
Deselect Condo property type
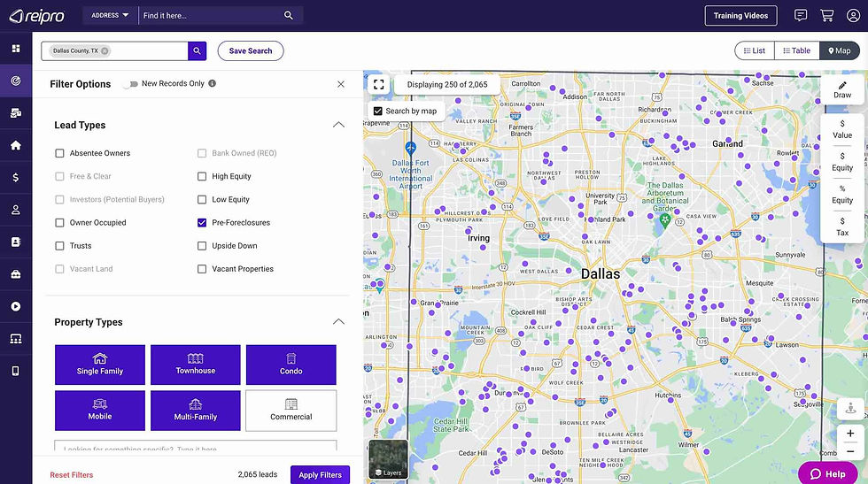291,365
